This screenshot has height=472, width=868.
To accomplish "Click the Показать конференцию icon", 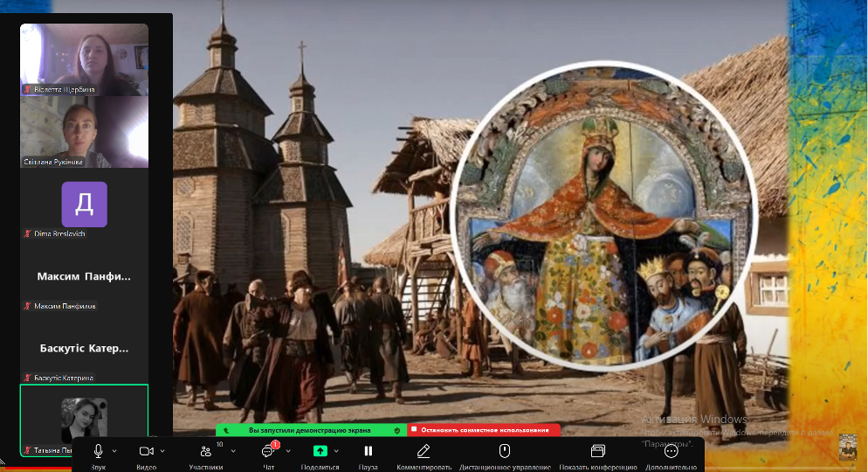I will point(598,451).
